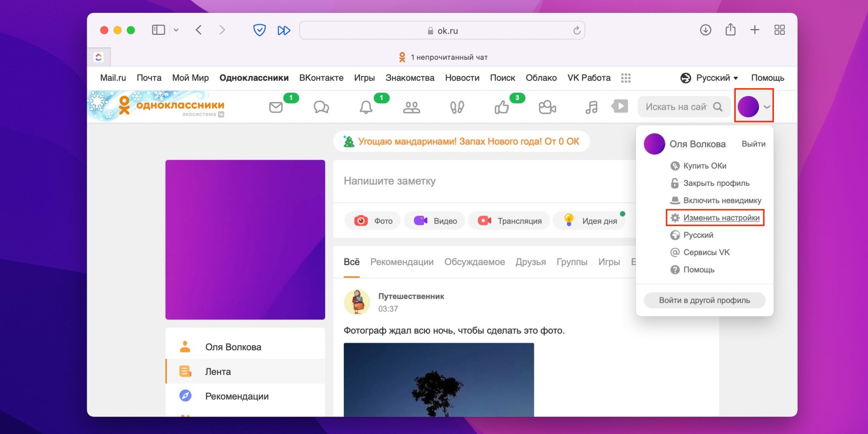The height and width of the screenshot is (434, 868).
Task: Open the hobbies camera icon
Action: (x=547, y=107)
